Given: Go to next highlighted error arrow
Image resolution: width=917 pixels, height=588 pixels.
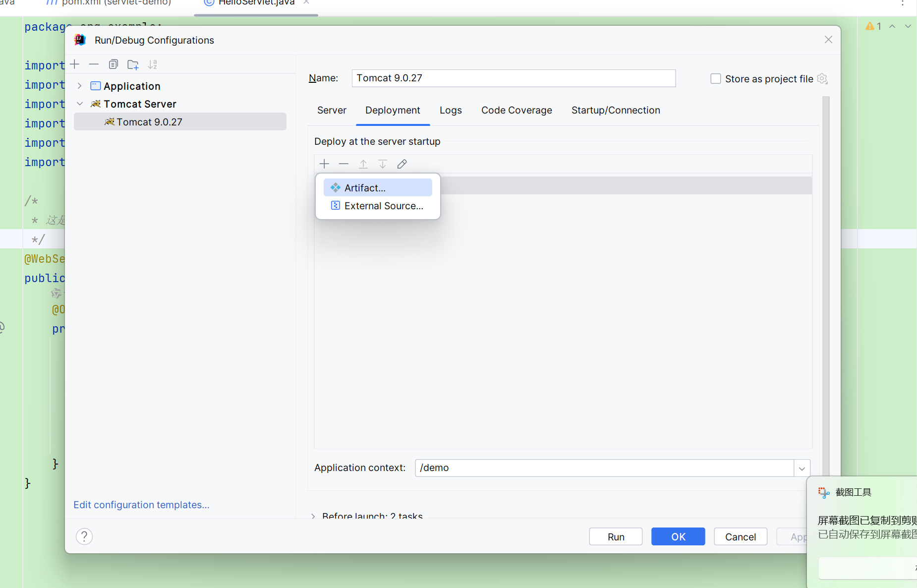Looking at the screenshot, I should coord(908,26).
